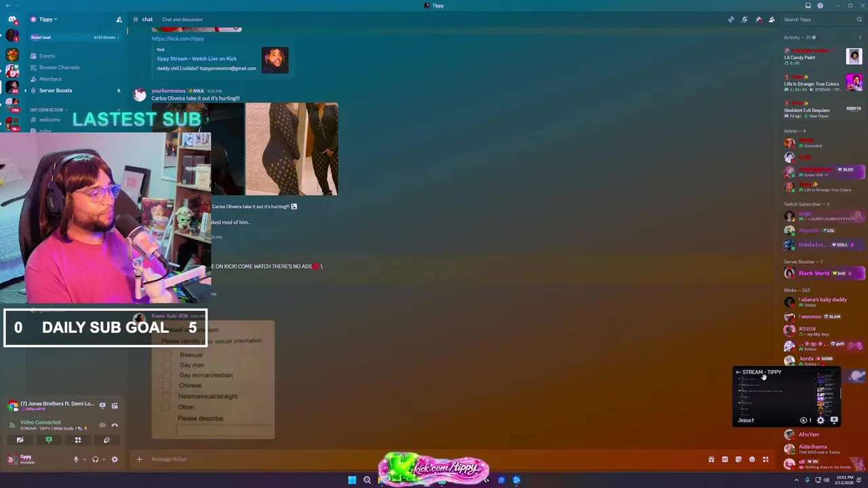The image size is (868, 488).
Task: Open the Kick embed profile thumbnail
Action: click(x=275, y=60)
